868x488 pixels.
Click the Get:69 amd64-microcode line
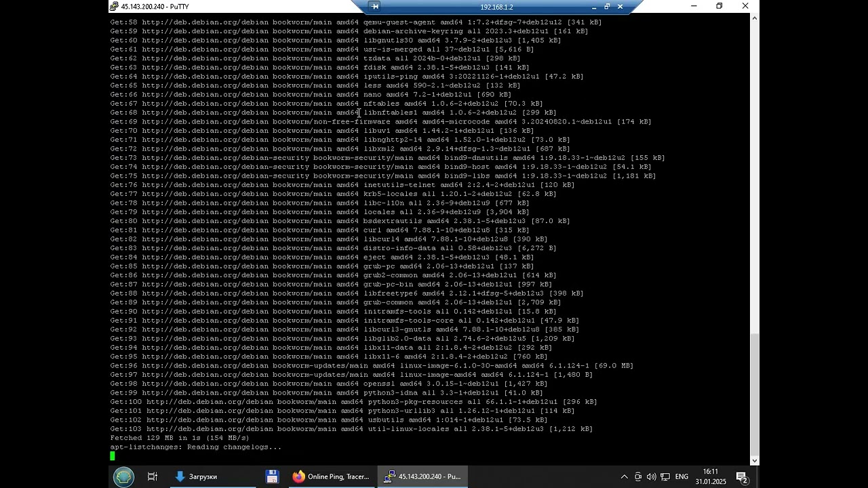tap(381, 122)
